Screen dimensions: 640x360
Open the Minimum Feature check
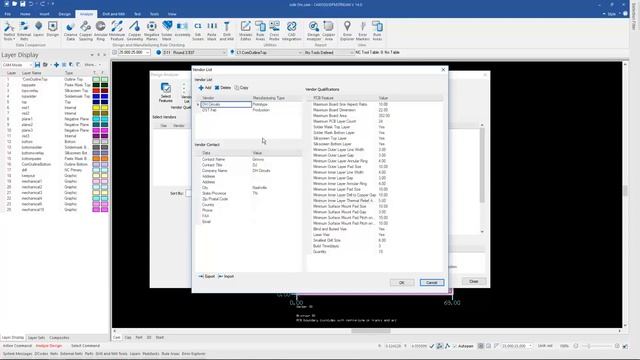[117, 31]
